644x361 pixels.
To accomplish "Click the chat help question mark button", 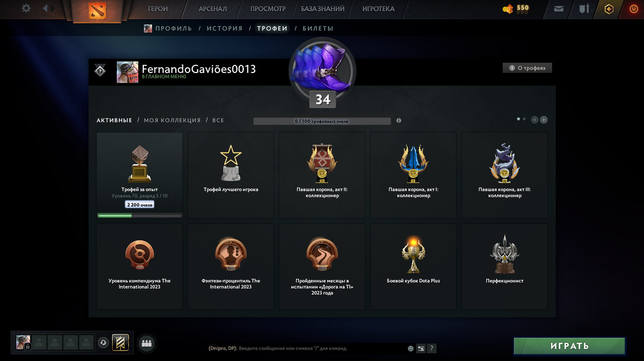I will (432, 348).
